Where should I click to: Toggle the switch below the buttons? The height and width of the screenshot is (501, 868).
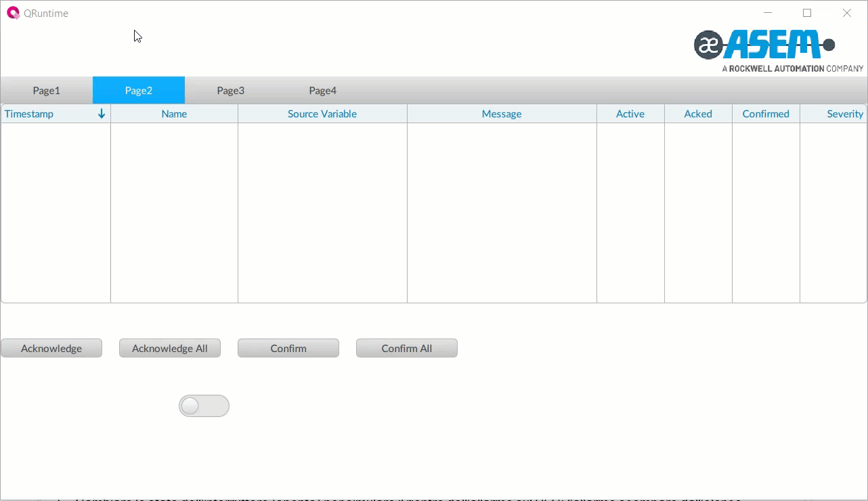point(204,406)
